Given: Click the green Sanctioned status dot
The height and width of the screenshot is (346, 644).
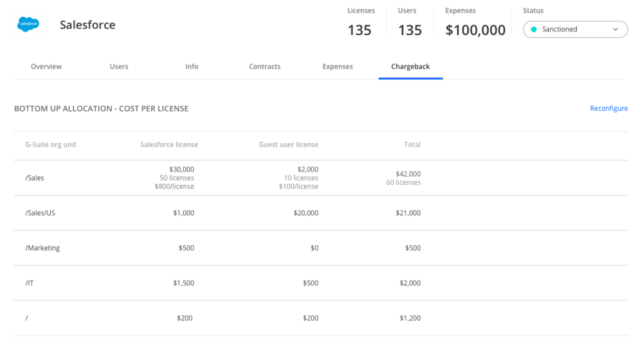Looking at the screenshot, I should 533,29.
